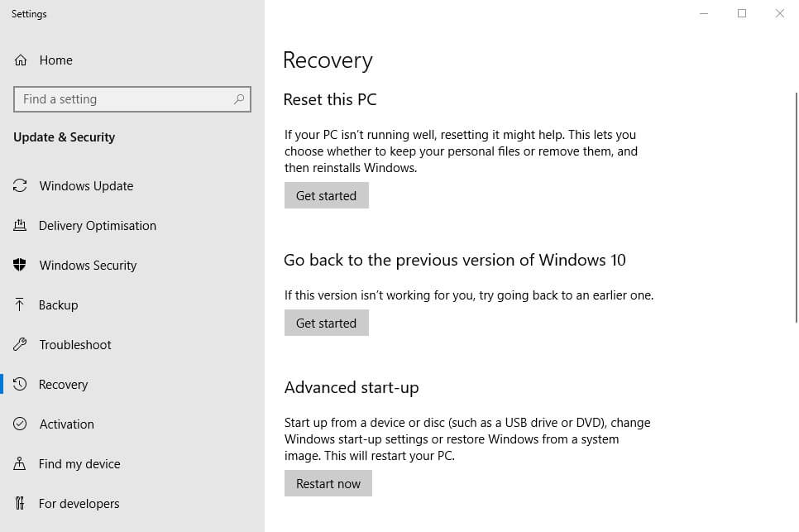Select the Backup up-arrow icon
799x532 pixels.
pos(20,304)
